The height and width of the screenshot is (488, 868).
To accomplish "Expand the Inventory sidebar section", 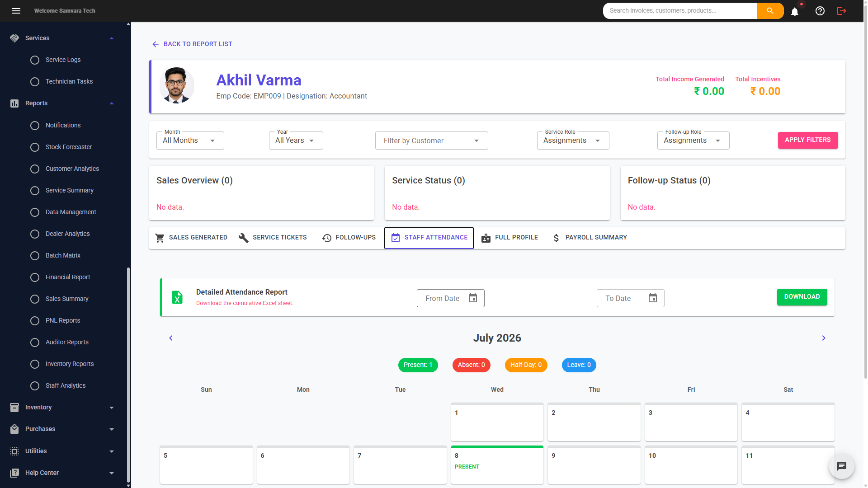I will pos(112,408).
